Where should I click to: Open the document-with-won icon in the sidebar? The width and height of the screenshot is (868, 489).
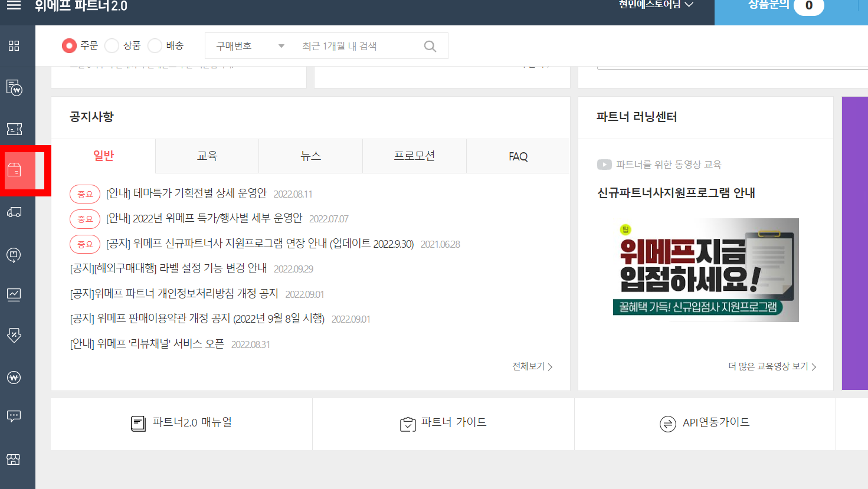tap(14, 87)
